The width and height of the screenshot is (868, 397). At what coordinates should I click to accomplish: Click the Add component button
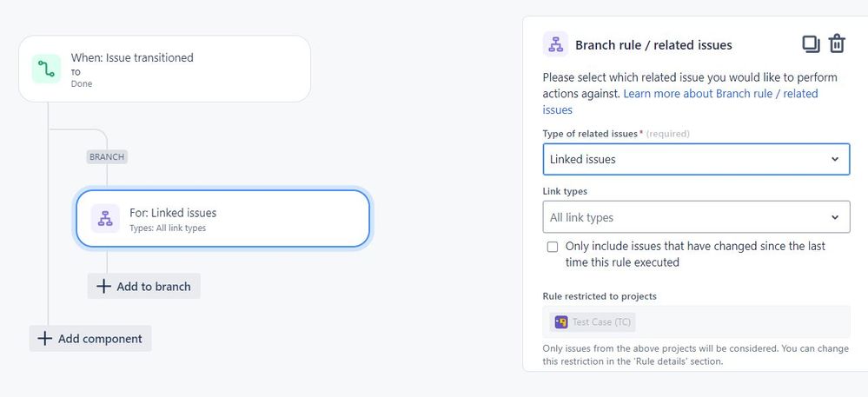pos(90,338)
